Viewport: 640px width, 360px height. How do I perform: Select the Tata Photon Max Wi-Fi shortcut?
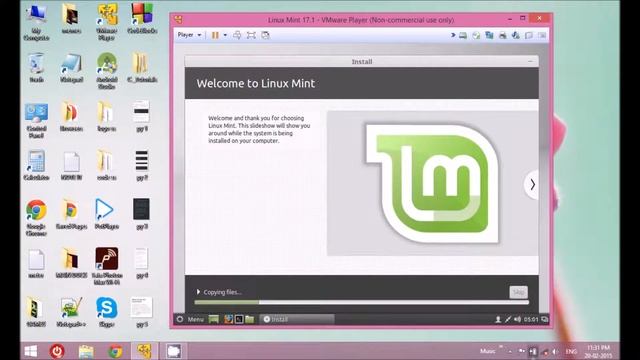pyautogui.click(x=107, y=266)
